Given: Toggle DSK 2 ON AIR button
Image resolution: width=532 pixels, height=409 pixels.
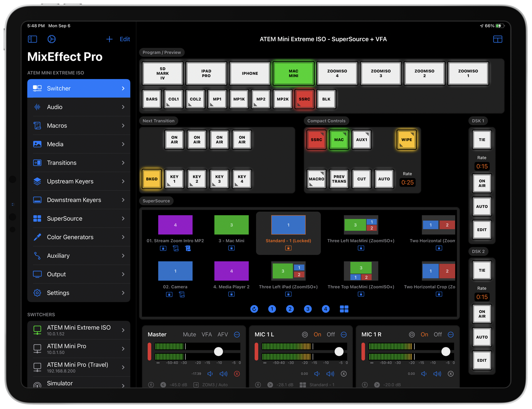Looking at the screenshot, I should pos(482,314).
